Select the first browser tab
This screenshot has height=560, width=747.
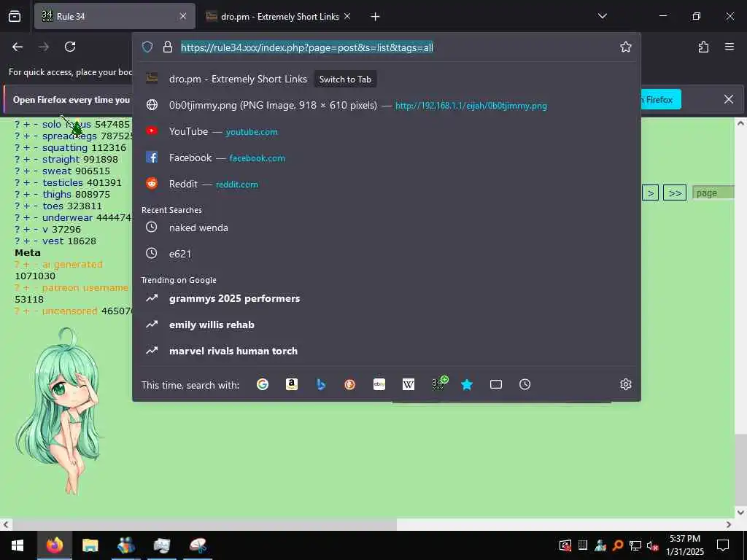(x=115, y=16)
